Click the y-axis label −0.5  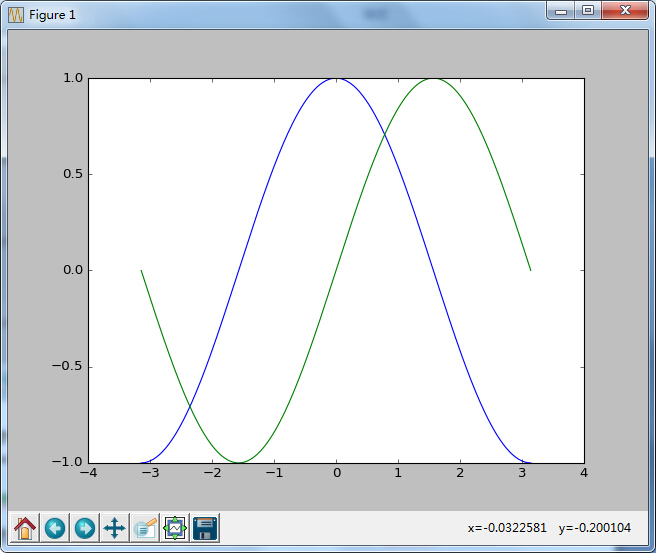(67, 366)
